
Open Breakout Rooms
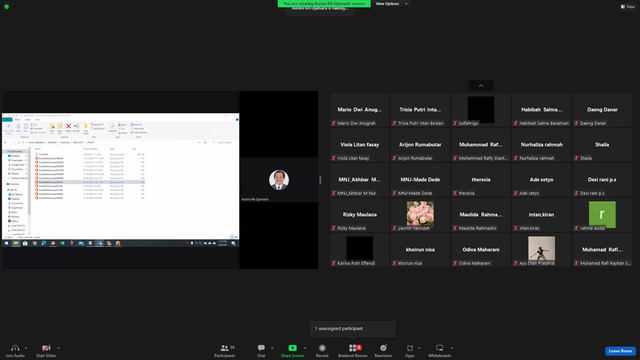coord(353,351)
